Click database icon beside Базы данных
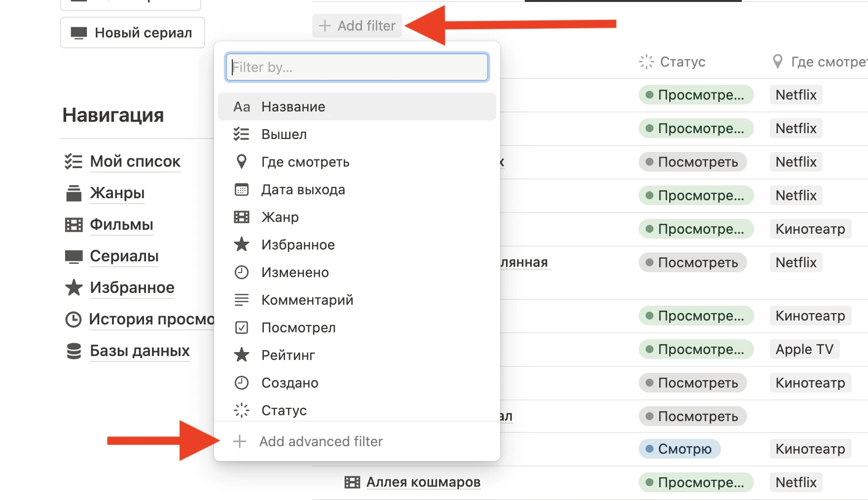 [x=74, y=351]
